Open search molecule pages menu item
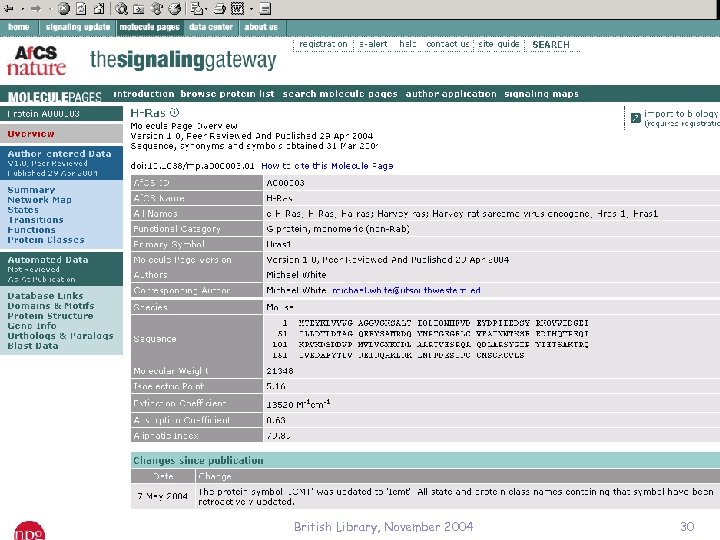 pyautogui.click(x=340, y=94)
